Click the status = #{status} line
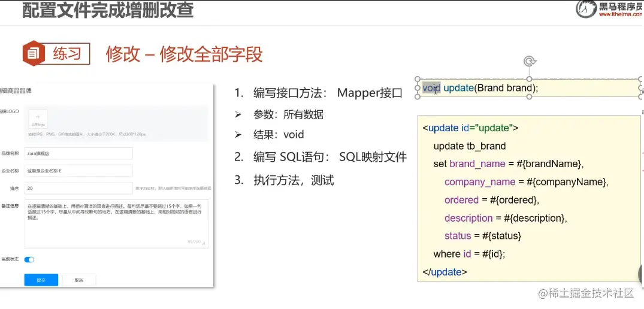The height and width of the screenshot is (309, 644). click(483, 236)
